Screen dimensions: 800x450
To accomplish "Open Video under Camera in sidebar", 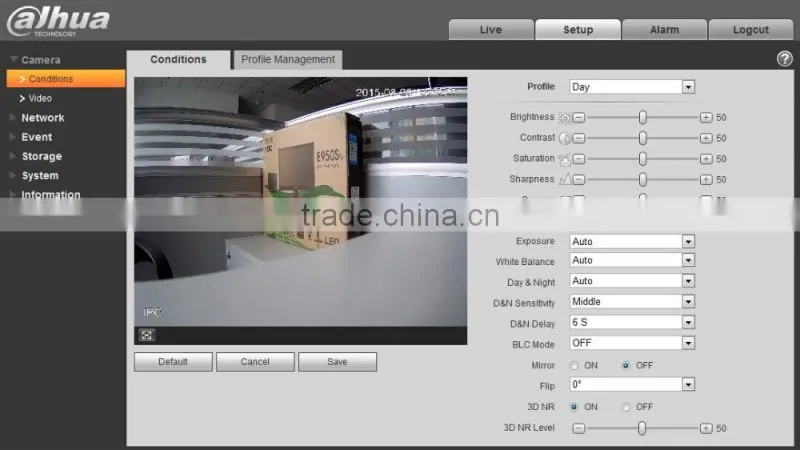I will [39, 98].
